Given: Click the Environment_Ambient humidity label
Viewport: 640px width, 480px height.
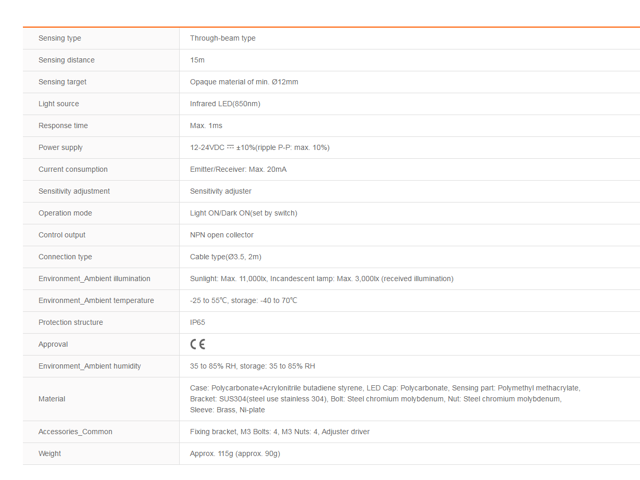Looking at the screenshot, I should (91, 366).
